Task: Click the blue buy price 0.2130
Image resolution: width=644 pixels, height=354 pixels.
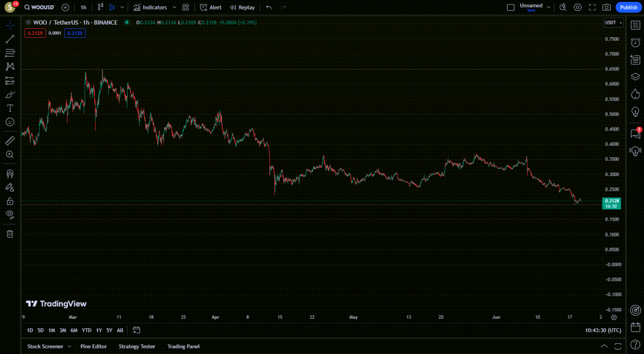Action: point(75,33)
